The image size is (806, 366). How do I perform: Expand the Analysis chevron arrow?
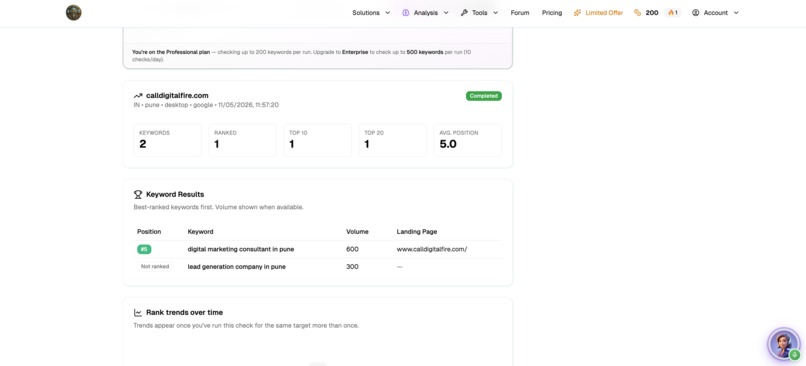pyautogui.click(x=446, y=13)
